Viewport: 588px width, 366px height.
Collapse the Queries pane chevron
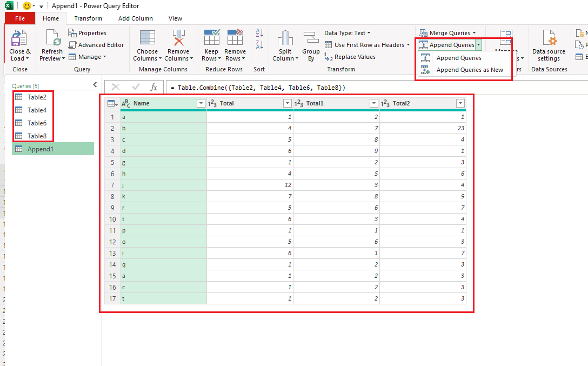click(x=95, y=85)
